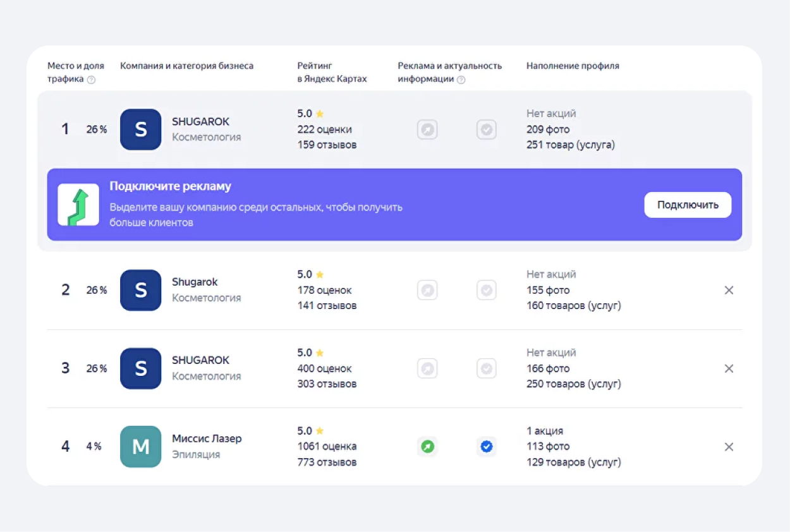Click "1061 оценка" text
Viewport: 790px width, 532px height.
[x=327, y=447]
